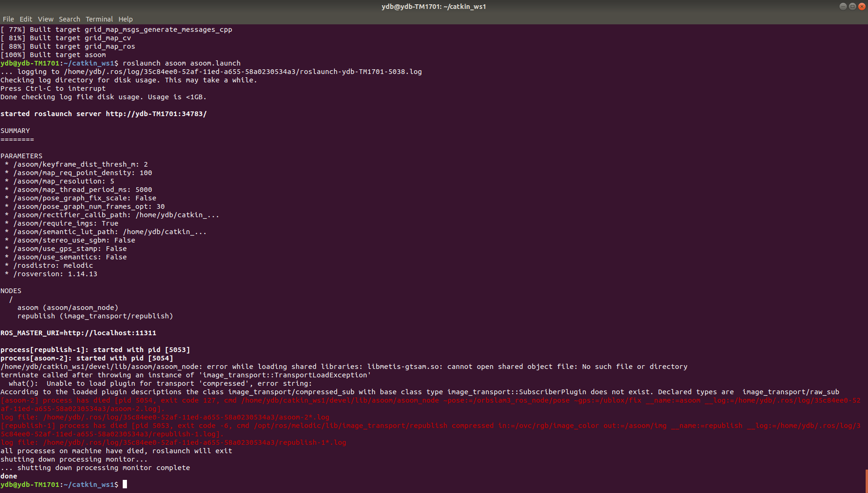This screenshot has width=868, height=493.
Task: Maximize the terminal window
Action: point(852,6)
